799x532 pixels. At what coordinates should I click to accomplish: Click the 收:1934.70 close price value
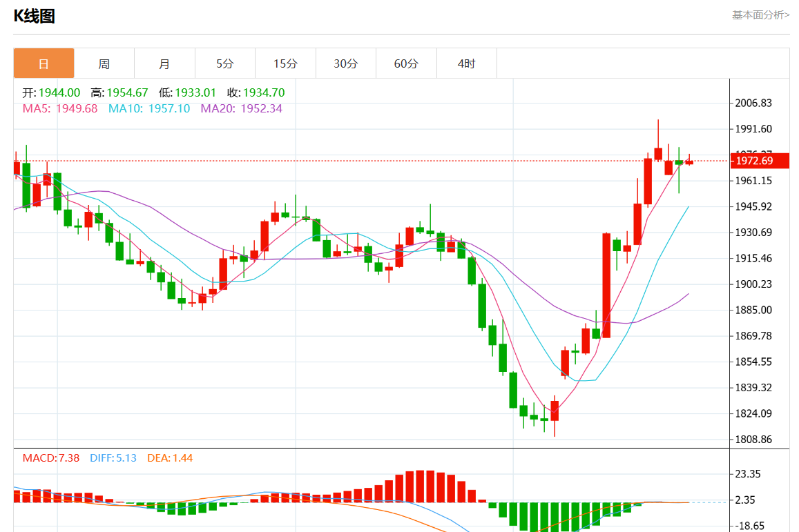point(256,92)
